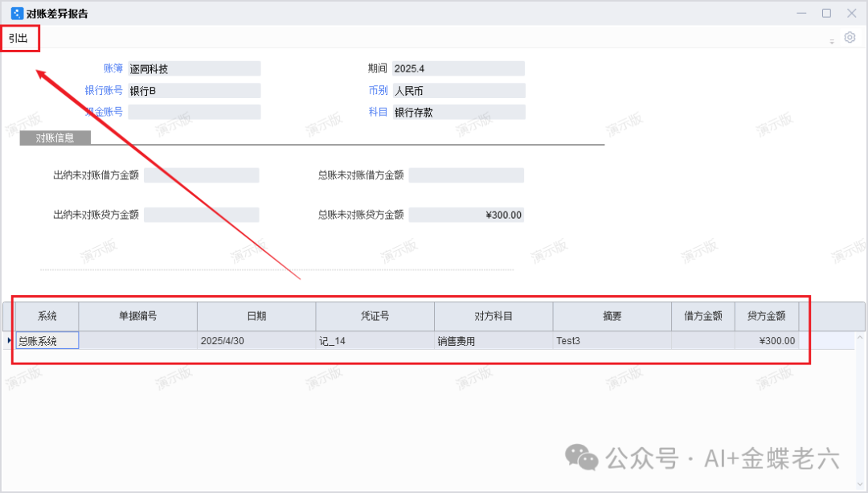Select the 记_14 voucher number cell
Screen dimensions: 868x493
click(375, 341)
